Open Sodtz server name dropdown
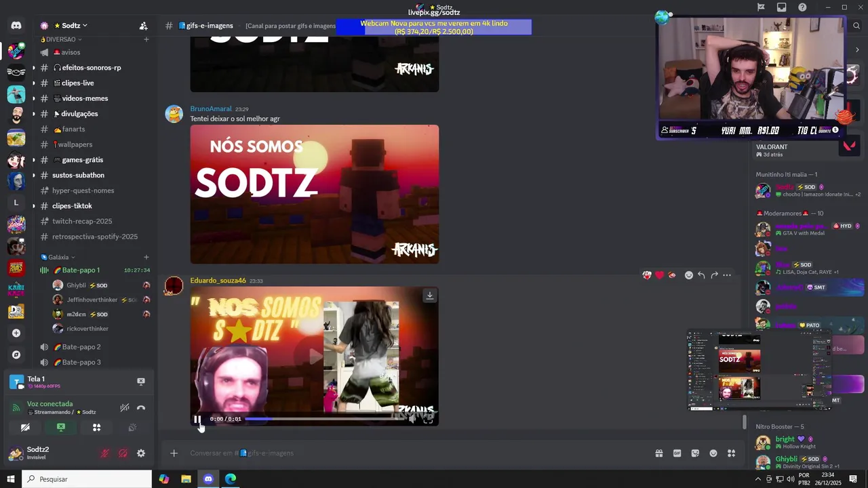The height and width of the screenshot is (488, 868). 71,26
